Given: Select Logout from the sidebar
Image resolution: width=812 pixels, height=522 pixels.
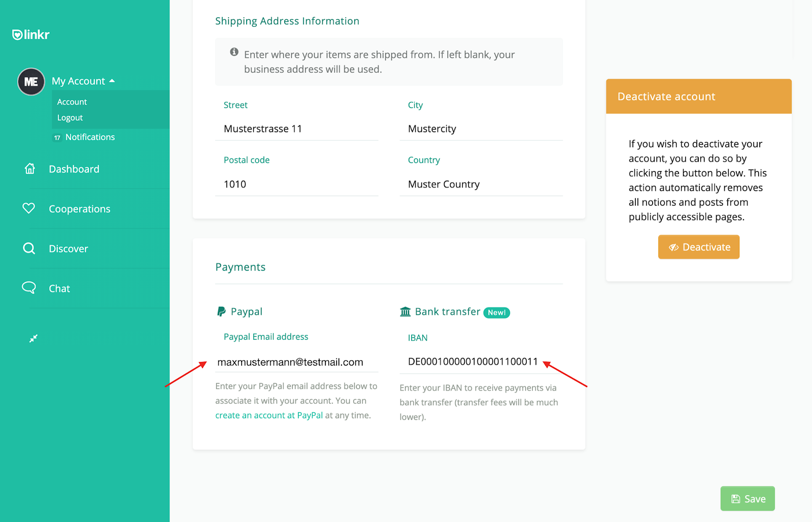Looking at the screenshot, I should (x=70, y=118).
